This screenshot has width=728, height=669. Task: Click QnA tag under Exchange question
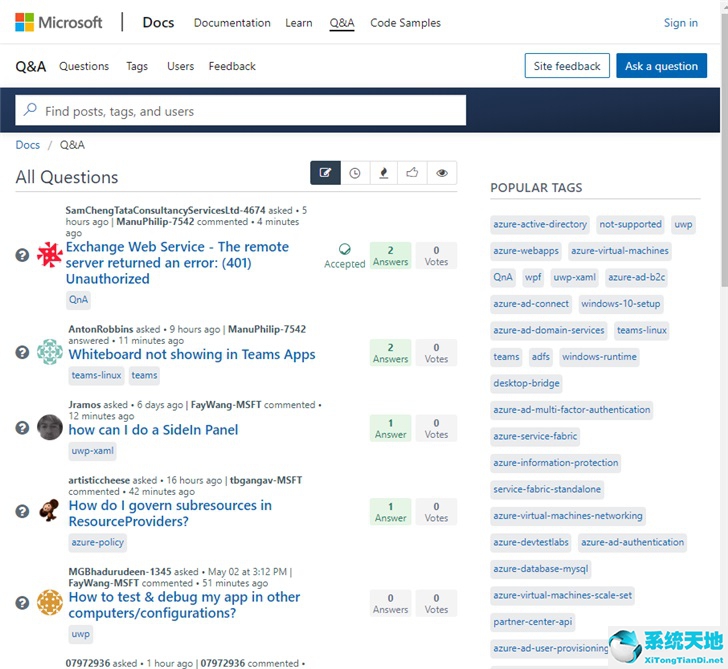tap(78, 299)
